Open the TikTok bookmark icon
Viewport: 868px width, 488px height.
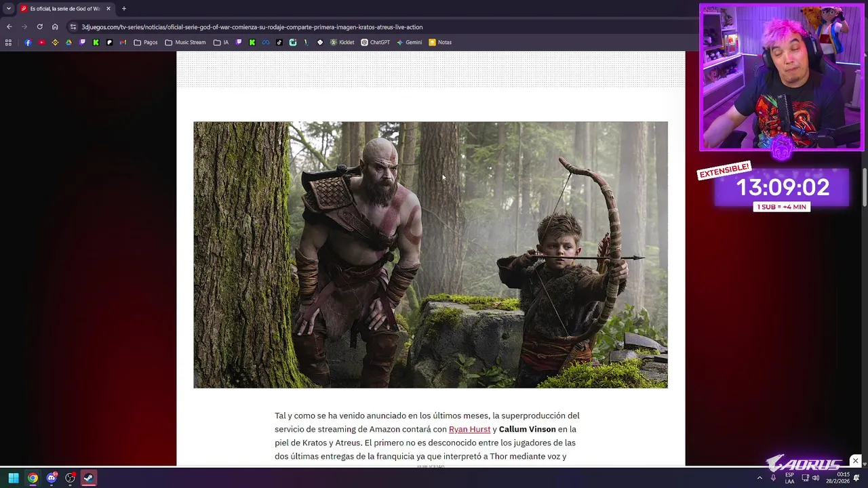pyautogui.click(x=279, y=42)
